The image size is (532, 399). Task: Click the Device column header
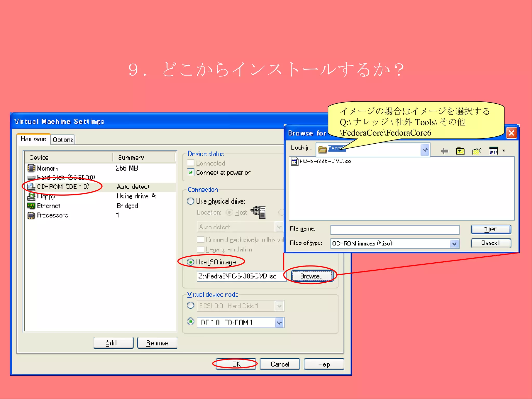[x=69, y=158]
